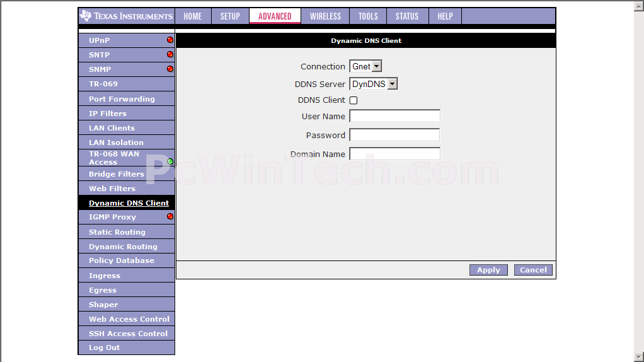Open the HELP tab

[x=446, y=16]
